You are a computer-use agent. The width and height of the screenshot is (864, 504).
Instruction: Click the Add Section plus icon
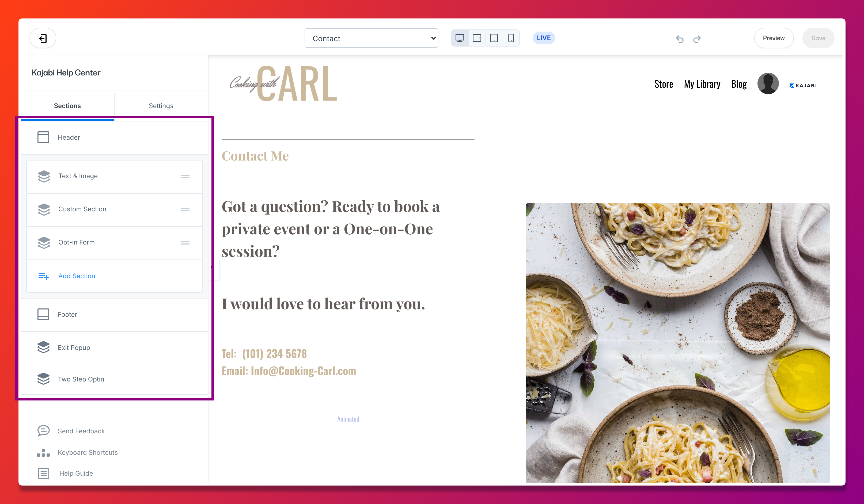coord(44,276)
